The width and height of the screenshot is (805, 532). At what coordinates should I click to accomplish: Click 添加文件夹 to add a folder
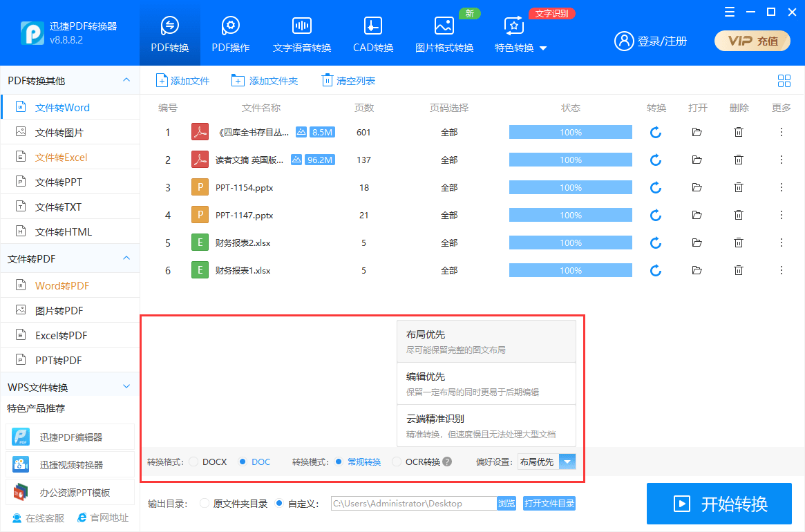265,81
